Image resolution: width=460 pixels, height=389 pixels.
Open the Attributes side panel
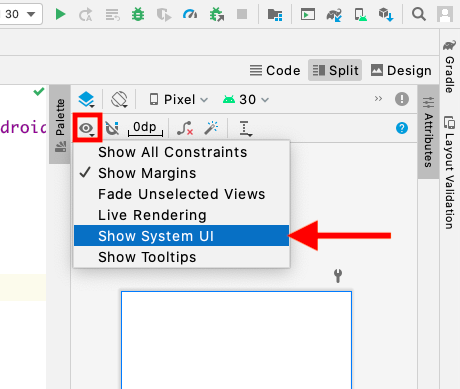click(428, 132)
